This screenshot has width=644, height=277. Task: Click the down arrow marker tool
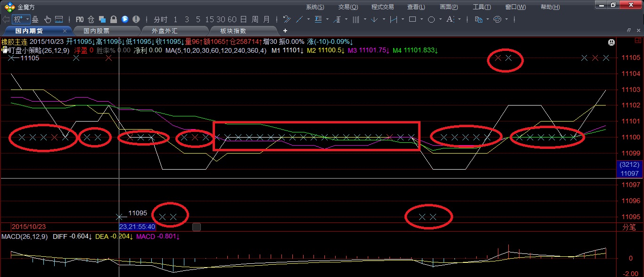374,19
